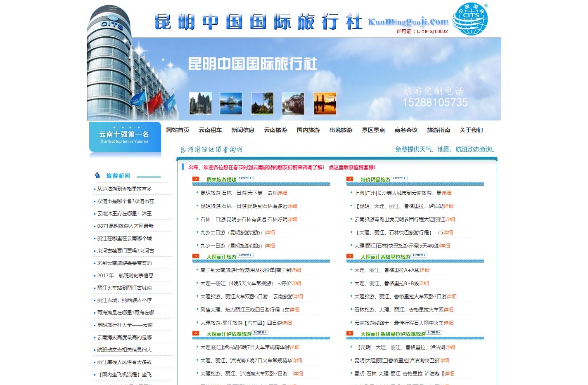Click the CITS globe logo
This screenshot has width=588, height=385.
[470, 19]
